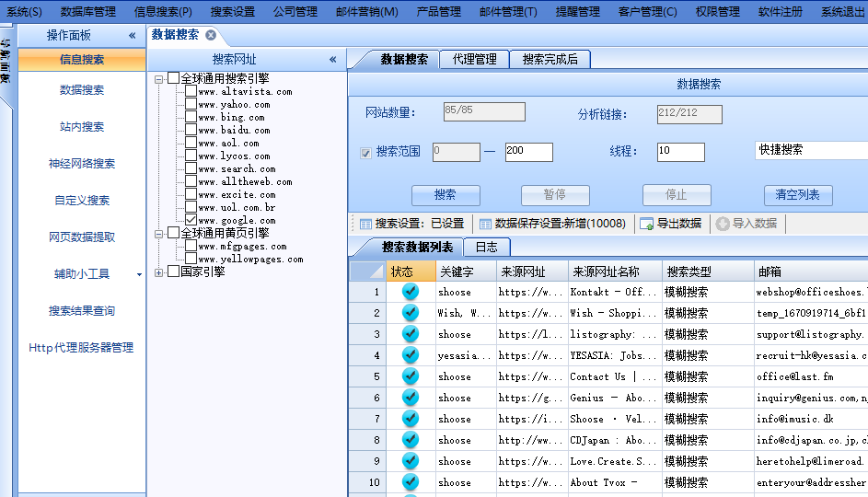This screenshot has width=868, height=497.
Task: Click the 清空列表 button
Action: [x=798, y=195]
